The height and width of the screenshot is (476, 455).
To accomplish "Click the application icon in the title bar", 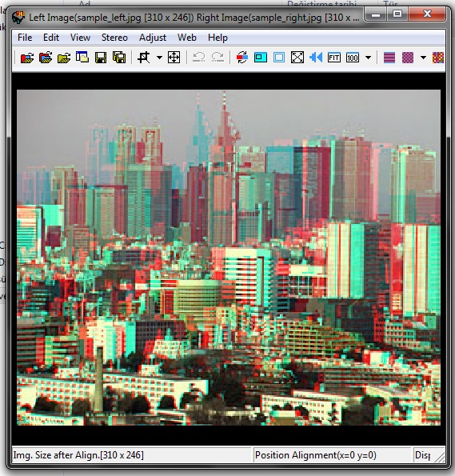I will [x=18, y=17].
